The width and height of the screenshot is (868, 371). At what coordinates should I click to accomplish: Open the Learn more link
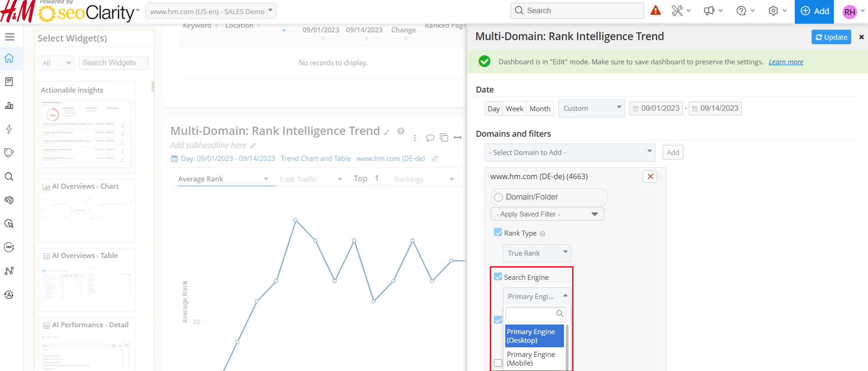(x=786, y=62)
